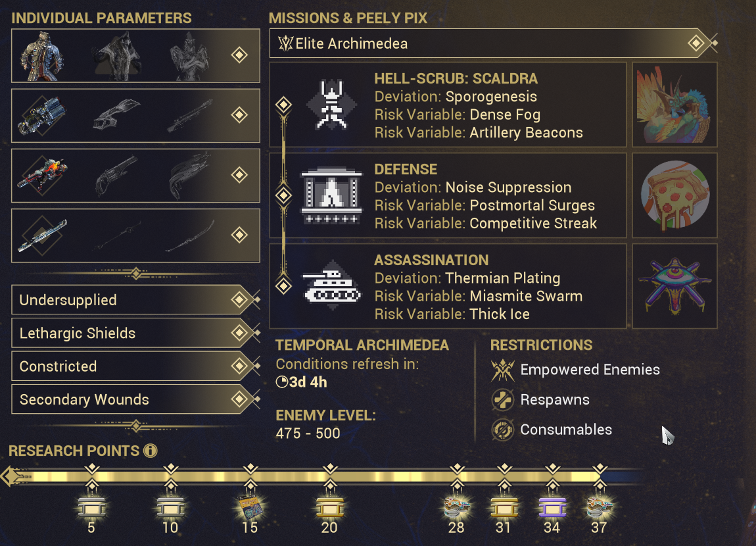Select the Constricted modifier entry
Viewport: 756px width, 546px height.
click(x=136, y=366)
